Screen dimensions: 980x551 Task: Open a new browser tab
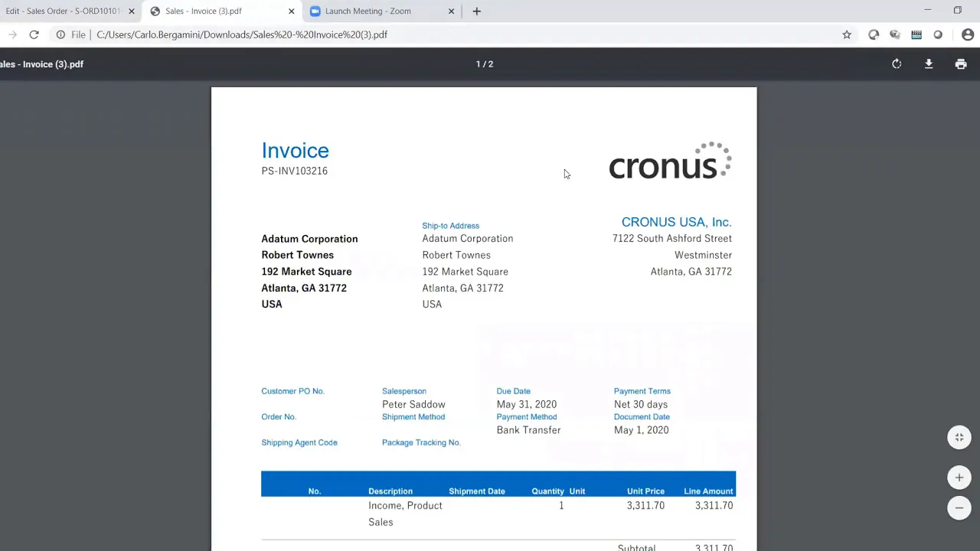pyautogui.click(x=477, y=11)
